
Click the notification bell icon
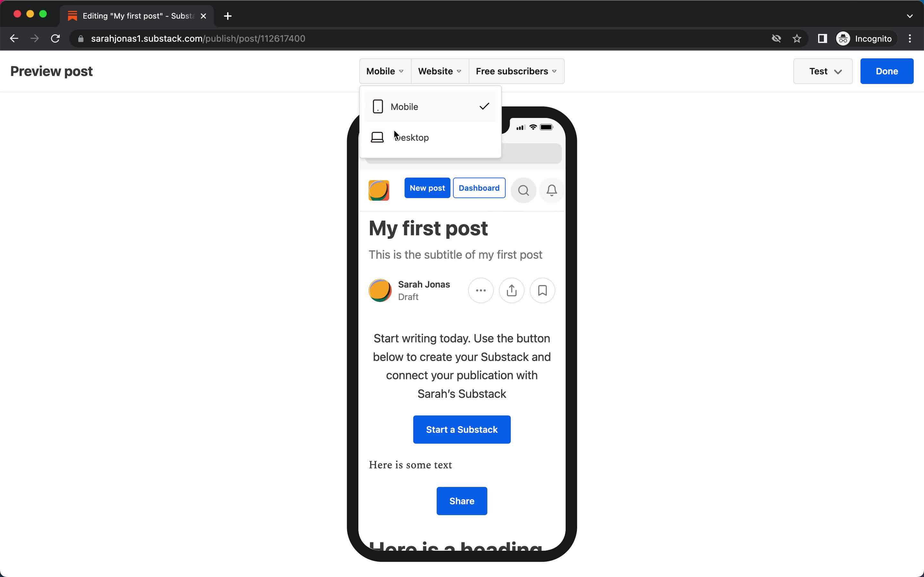552,190
